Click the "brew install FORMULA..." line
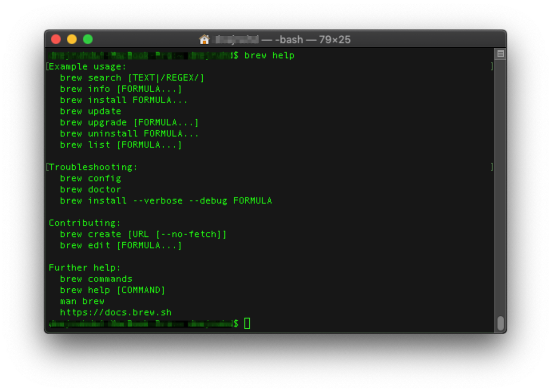 124,100
